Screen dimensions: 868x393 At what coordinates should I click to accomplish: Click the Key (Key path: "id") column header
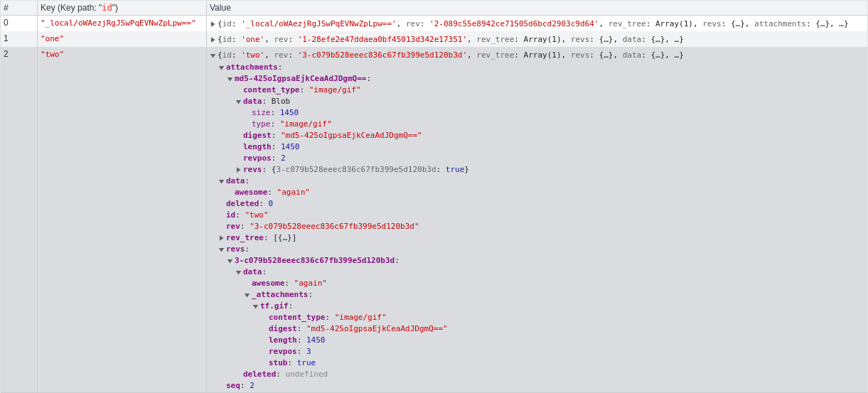tap(122, 8)
